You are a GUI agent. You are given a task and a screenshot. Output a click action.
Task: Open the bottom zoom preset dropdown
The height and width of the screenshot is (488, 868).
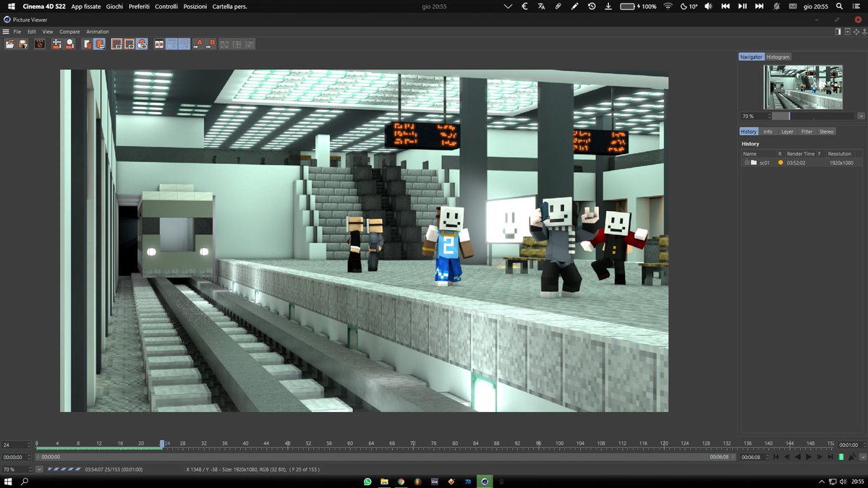coord(39,469)
